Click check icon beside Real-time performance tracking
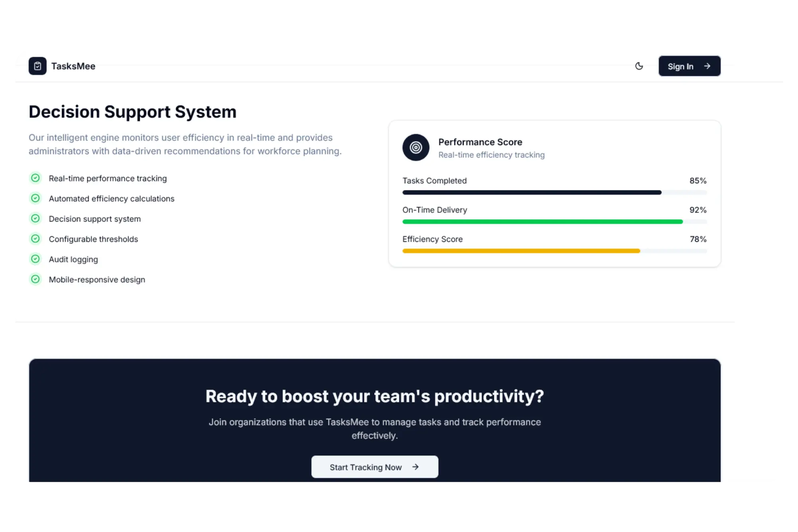 [36, 178]
